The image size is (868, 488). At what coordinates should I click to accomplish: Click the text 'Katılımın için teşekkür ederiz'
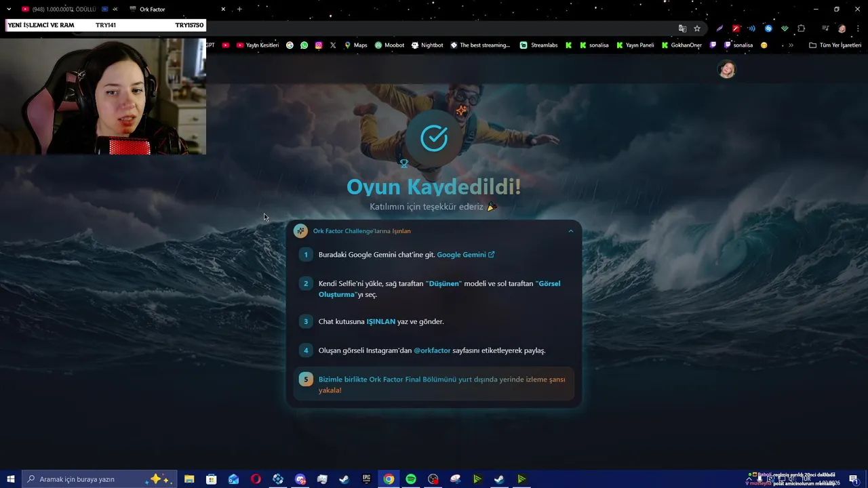[x=427, y=207]
